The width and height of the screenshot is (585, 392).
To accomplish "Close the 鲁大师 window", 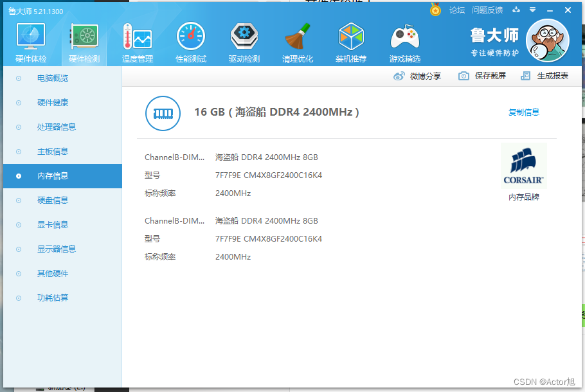I will tap(568, 10).
